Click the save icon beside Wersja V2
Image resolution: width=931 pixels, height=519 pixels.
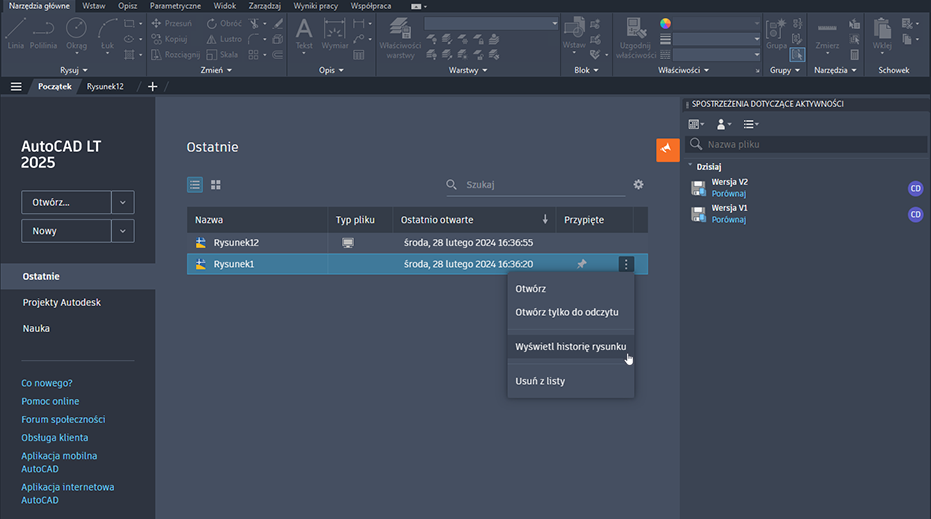[699, 188]
